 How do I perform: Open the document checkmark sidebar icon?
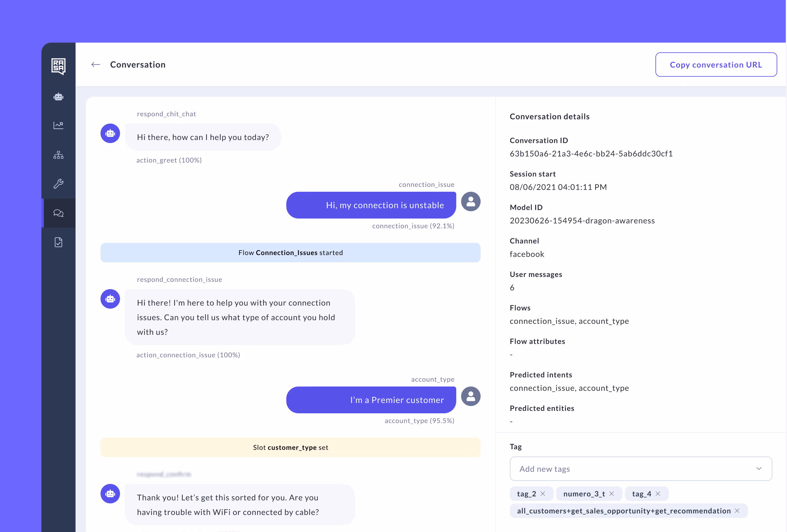click(x=58, y=242)
